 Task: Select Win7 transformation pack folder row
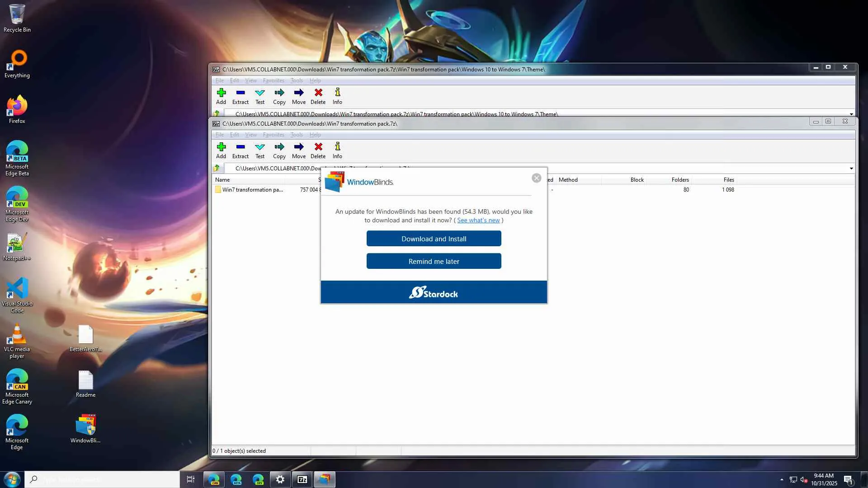tap(252, 190)
